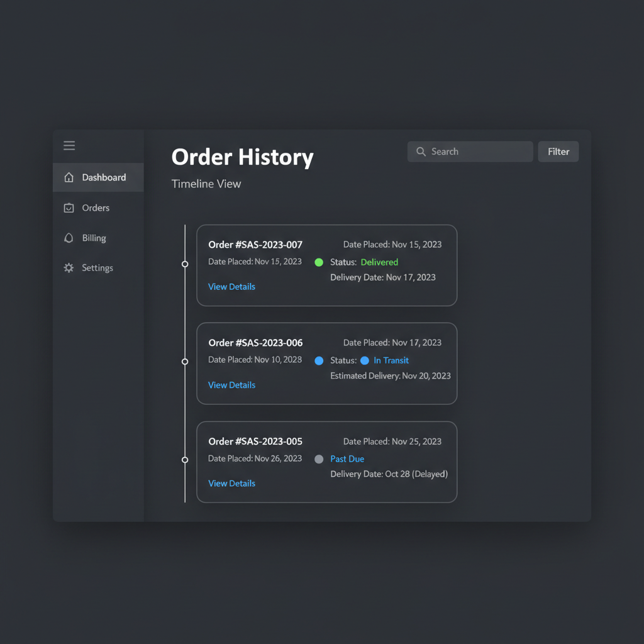Click the Order History heading

pyautogui.click(x=242, y=157)
